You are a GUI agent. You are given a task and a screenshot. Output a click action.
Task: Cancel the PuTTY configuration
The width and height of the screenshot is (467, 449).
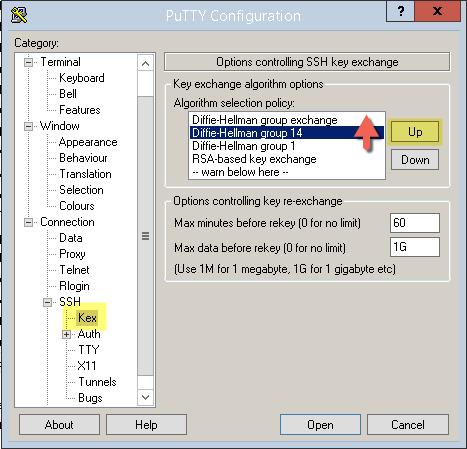[408, 425]
